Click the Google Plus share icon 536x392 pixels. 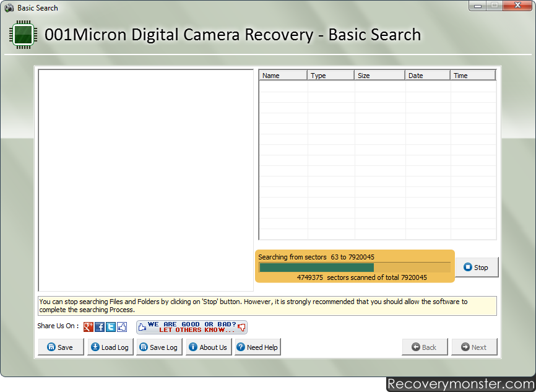pos(88,327)
